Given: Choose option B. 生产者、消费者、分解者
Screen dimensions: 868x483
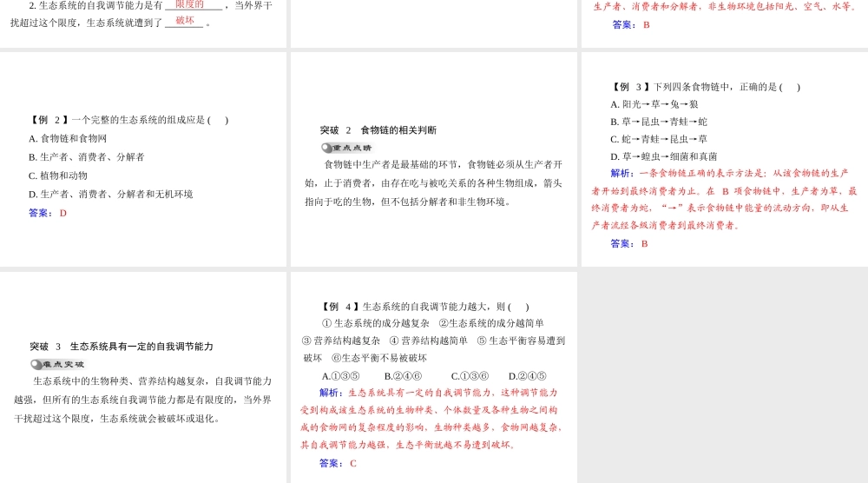Looking at the screenshot, I should click(x=86, y=156).
